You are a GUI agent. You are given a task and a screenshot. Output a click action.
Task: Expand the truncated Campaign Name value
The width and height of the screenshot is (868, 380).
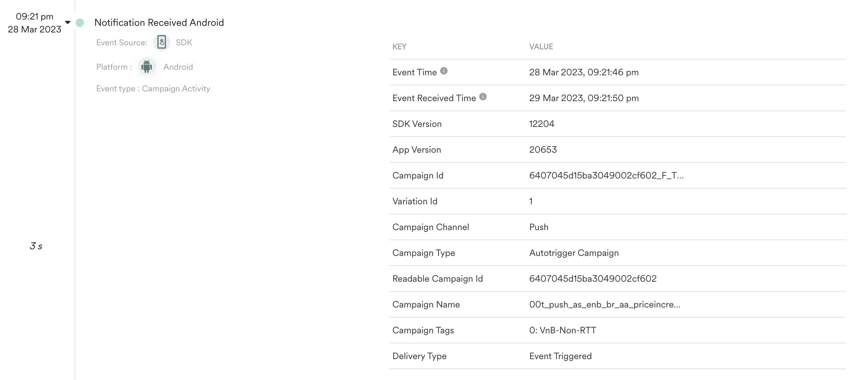point(604,304)
